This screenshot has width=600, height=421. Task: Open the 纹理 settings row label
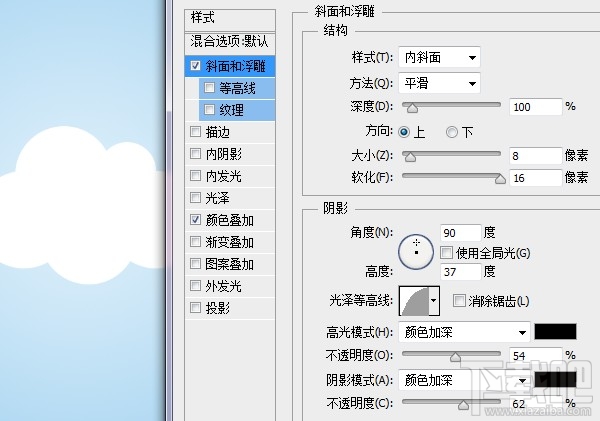coord(231,110)
